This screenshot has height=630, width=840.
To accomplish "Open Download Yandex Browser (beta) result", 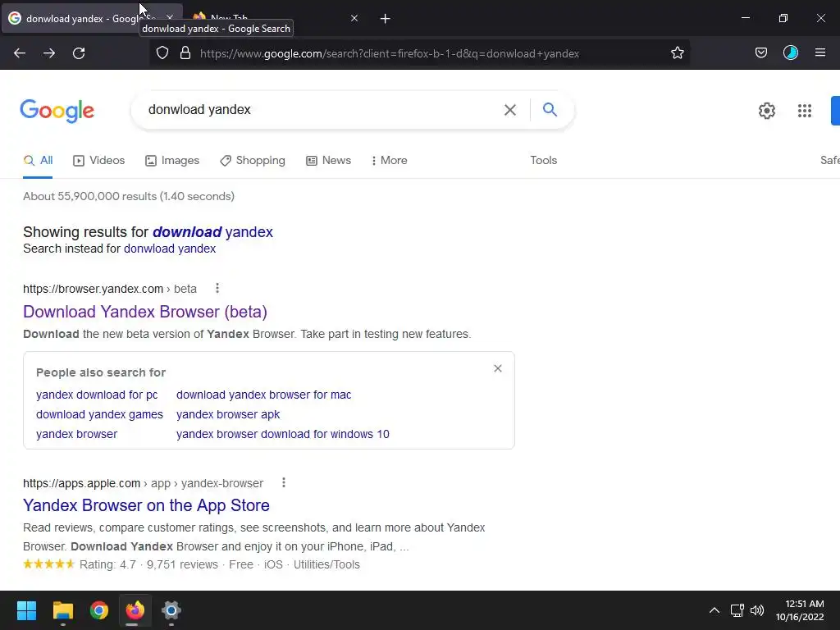I will pyautogui.click(x=145, y=312).
